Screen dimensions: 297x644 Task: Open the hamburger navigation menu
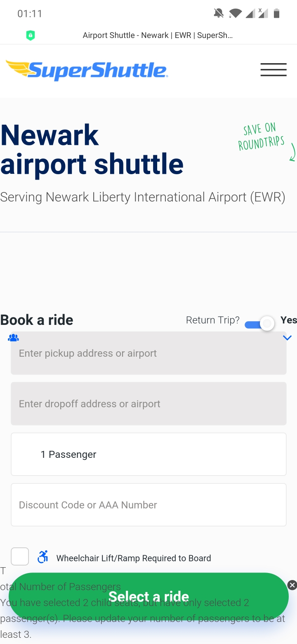pos(273,70)
